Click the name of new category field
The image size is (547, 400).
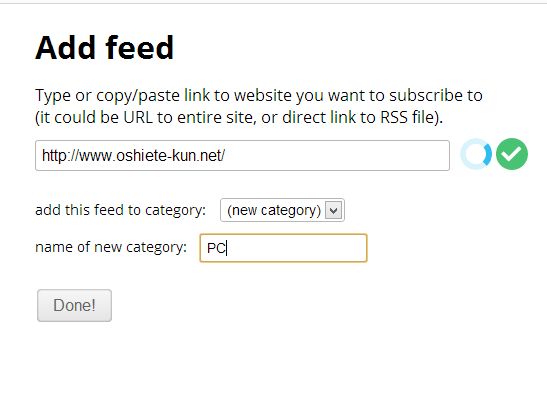[283, 248]
